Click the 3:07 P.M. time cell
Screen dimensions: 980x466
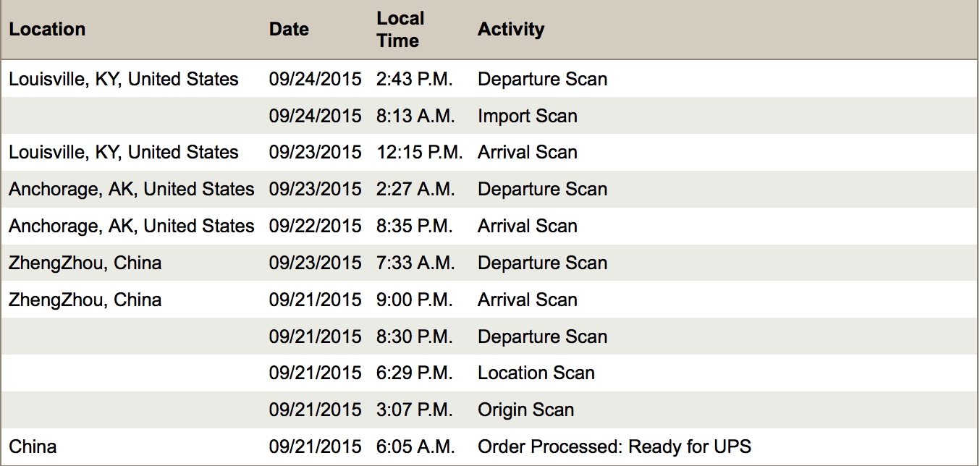[414, 410]
